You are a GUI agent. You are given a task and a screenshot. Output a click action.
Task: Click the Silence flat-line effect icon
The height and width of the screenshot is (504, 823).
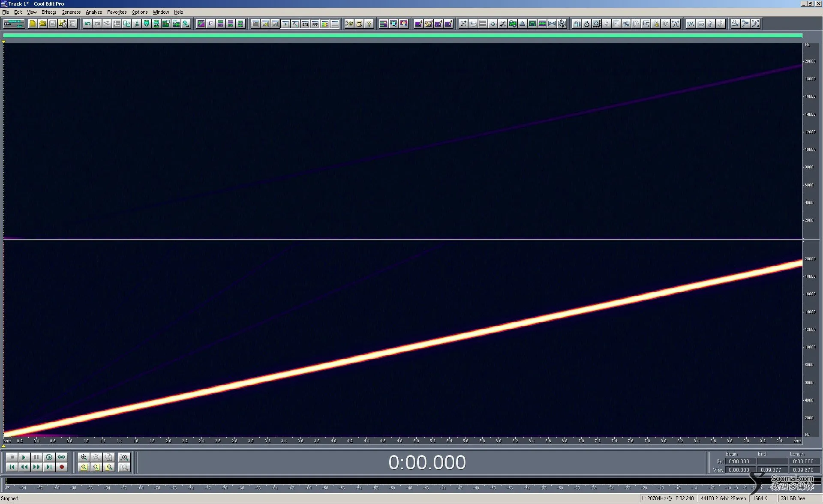[x=483, y=24]
